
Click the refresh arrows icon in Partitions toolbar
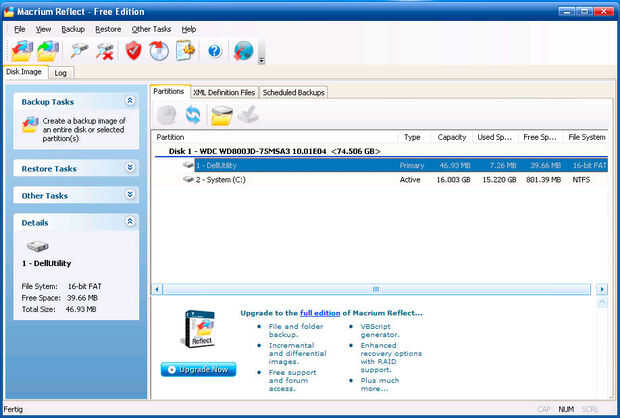point(193,115)
